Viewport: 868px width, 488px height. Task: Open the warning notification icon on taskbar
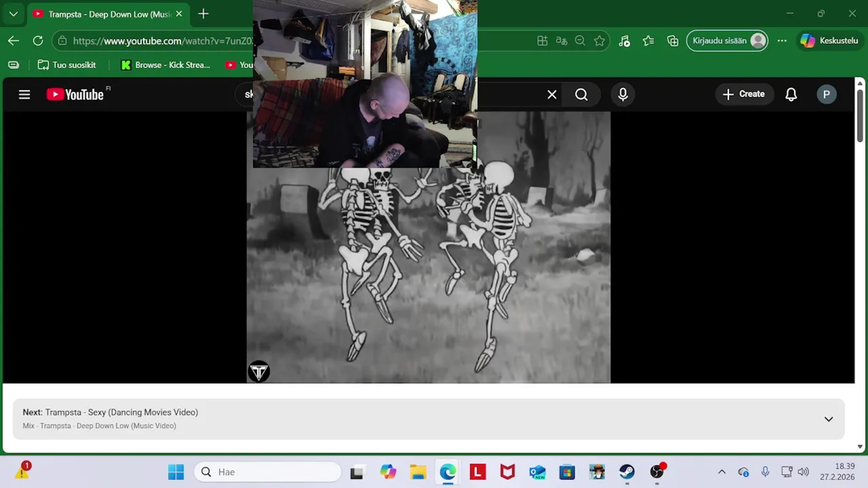coord(22,471)
